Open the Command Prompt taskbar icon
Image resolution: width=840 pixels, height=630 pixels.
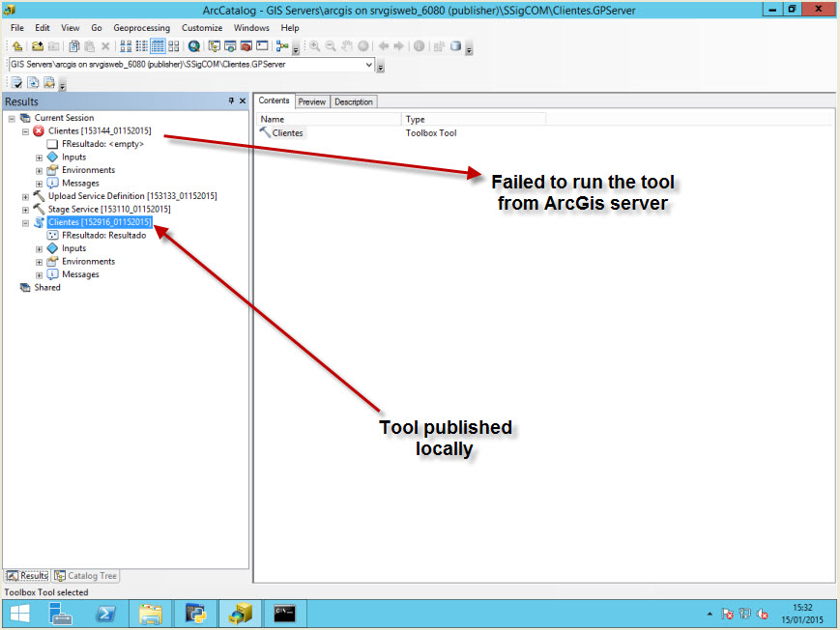pos(284,614)
